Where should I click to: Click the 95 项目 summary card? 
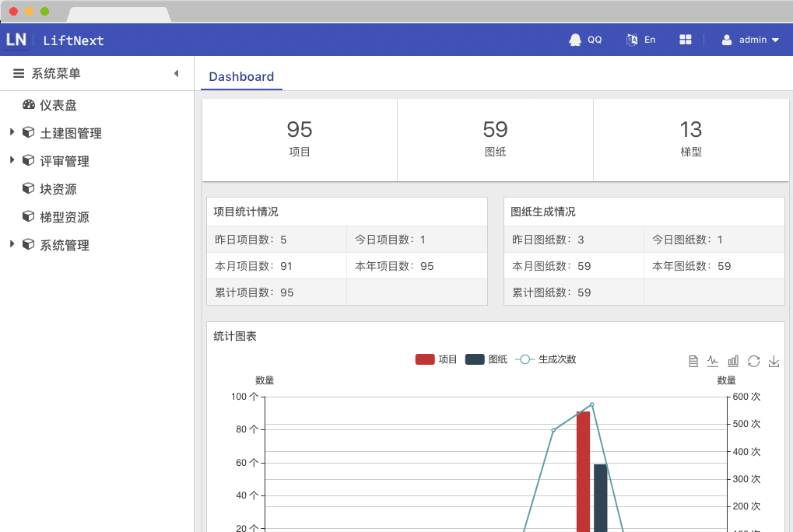coord(300,139)
